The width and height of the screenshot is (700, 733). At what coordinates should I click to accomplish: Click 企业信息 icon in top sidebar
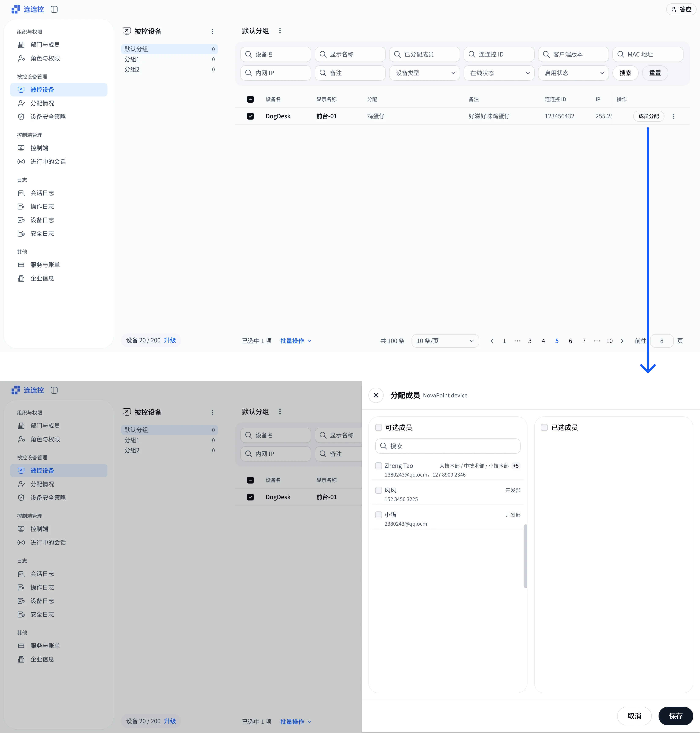tap(21, 278)
